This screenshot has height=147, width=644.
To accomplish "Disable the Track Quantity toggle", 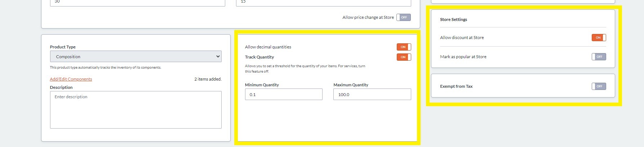I will coord(404,57).
